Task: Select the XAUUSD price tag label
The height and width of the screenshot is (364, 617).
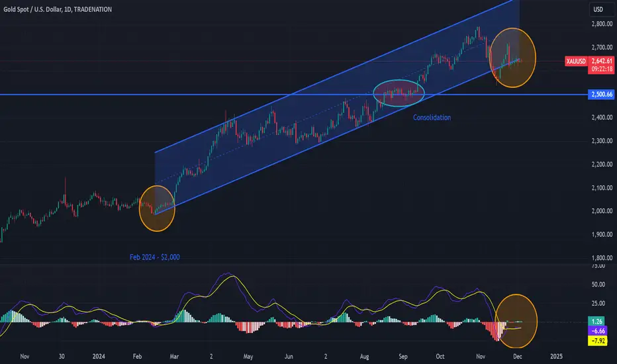Action: point(576,61)
